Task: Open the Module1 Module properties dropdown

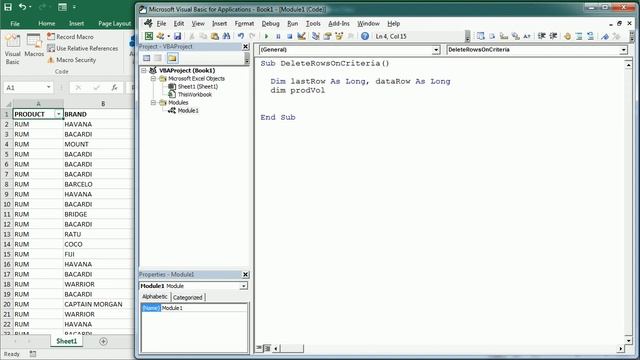Action: 243,286
